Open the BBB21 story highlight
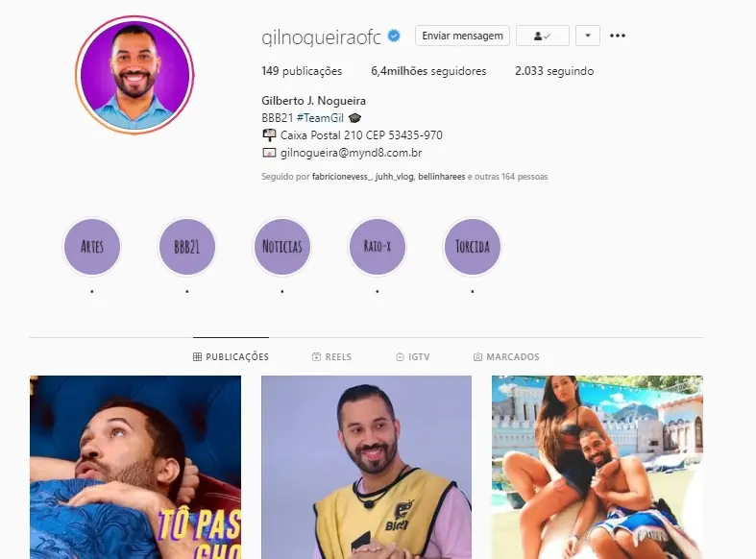This screenshot has height=559, width=756. [186, 247]
